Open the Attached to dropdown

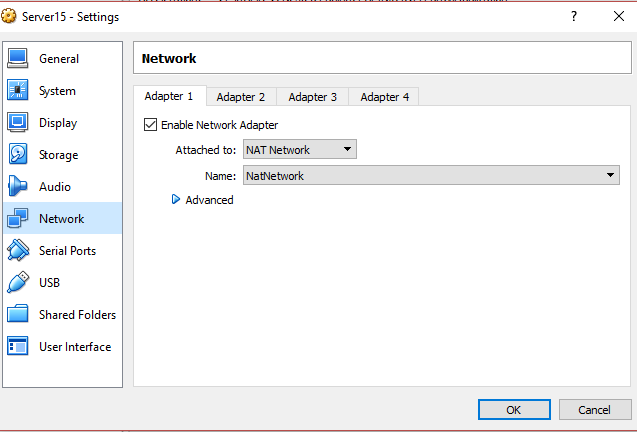tap(300, 150)
